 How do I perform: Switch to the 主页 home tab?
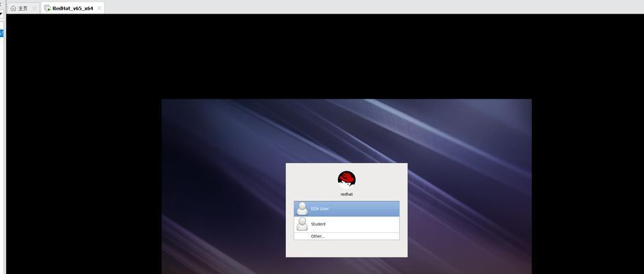(x=23, y=8)
